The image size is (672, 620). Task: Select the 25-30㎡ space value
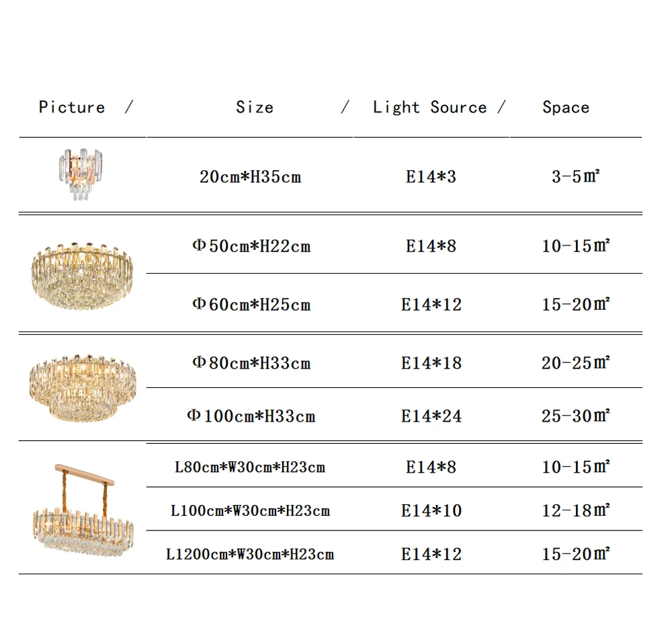(x=576, y=416)
